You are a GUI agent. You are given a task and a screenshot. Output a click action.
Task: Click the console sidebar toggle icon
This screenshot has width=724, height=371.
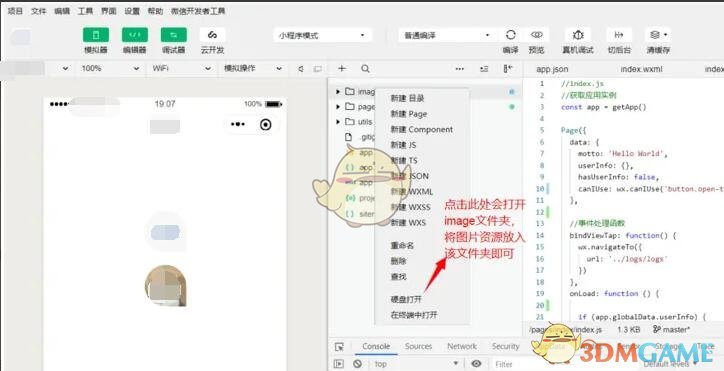click(339, 364)
